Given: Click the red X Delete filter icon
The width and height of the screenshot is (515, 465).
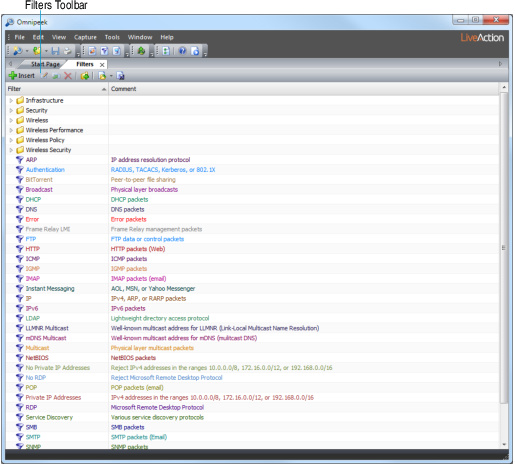Looking at the screenshot, I should pos(68,76).
